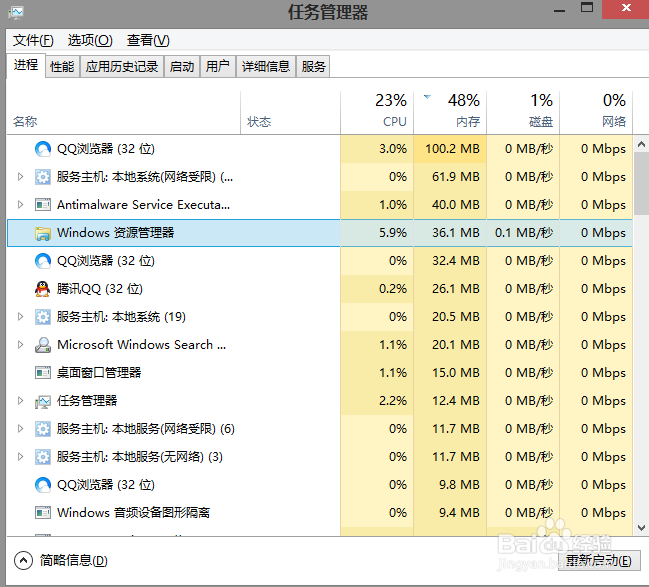
Task: Click the 2.2% CPU value
Action: (393, 401)
